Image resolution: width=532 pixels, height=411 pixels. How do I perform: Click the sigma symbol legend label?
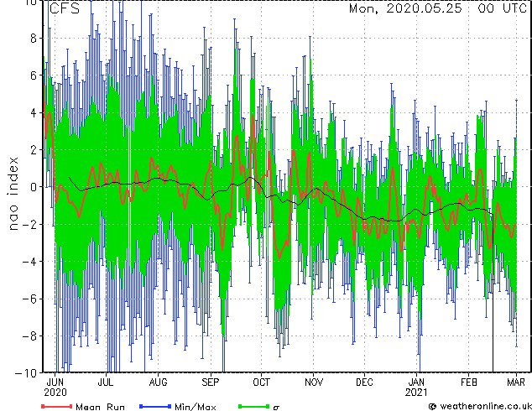(x=276, y=407)
